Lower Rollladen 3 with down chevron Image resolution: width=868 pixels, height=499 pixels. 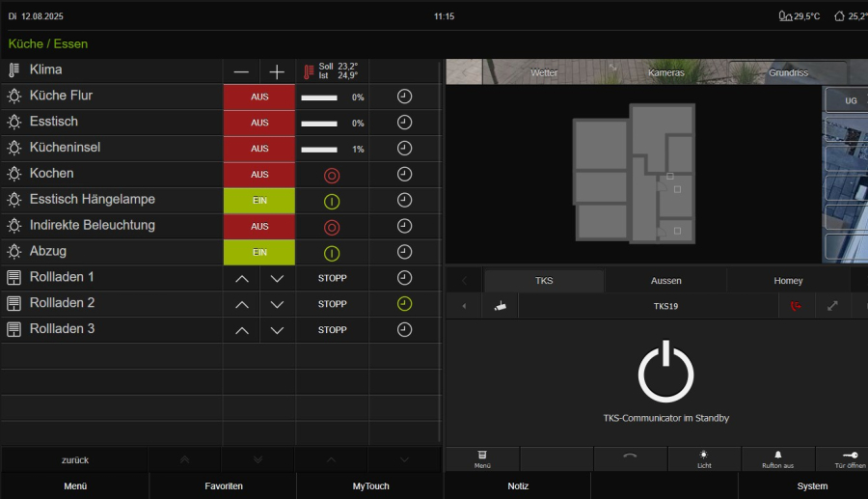[278, 330]
